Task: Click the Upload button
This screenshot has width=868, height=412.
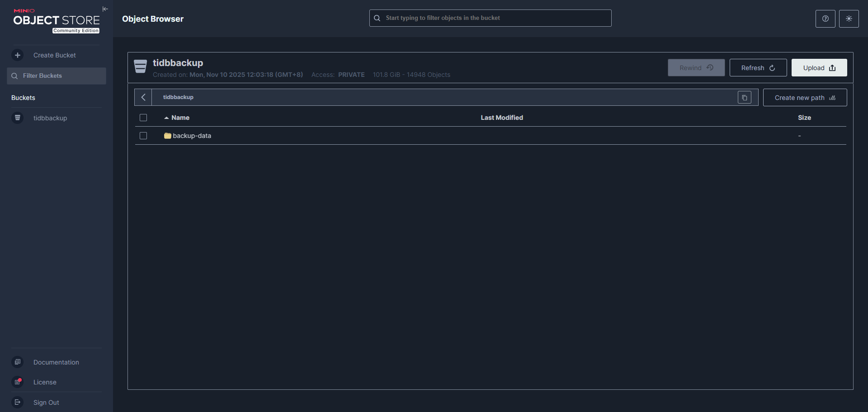Action: point(819,68)
